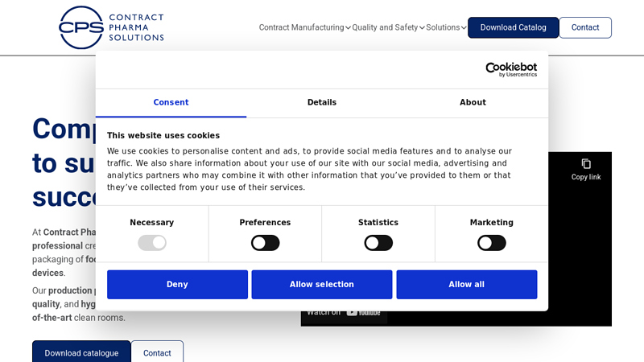Image resolution: width=644 pixels, height=362 pixels.
Task: Click the Allow all button
Action: (x=467, y=285)
